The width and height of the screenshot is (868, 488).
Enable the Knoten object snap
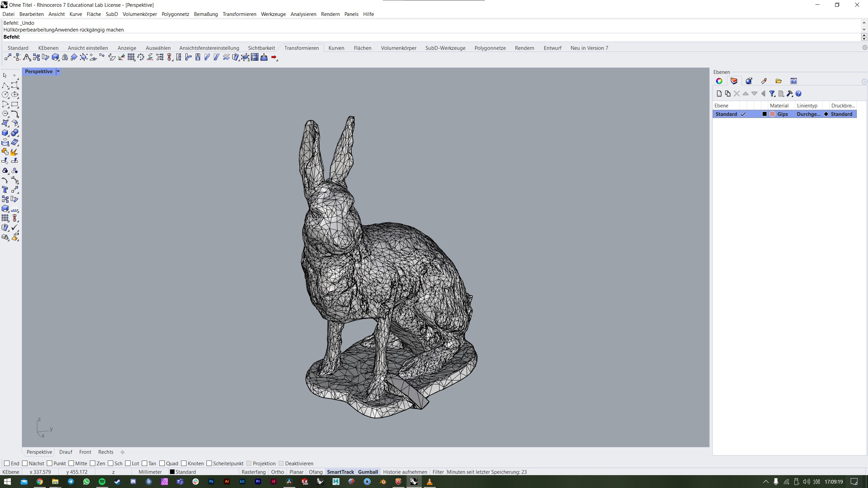point(184,463)
